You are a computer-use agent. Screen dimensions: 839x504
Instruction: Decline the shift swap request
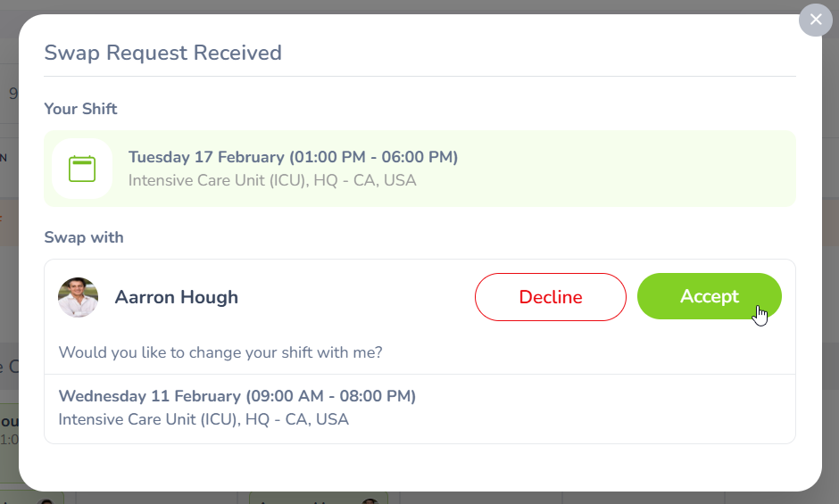(x=550, y=296)
